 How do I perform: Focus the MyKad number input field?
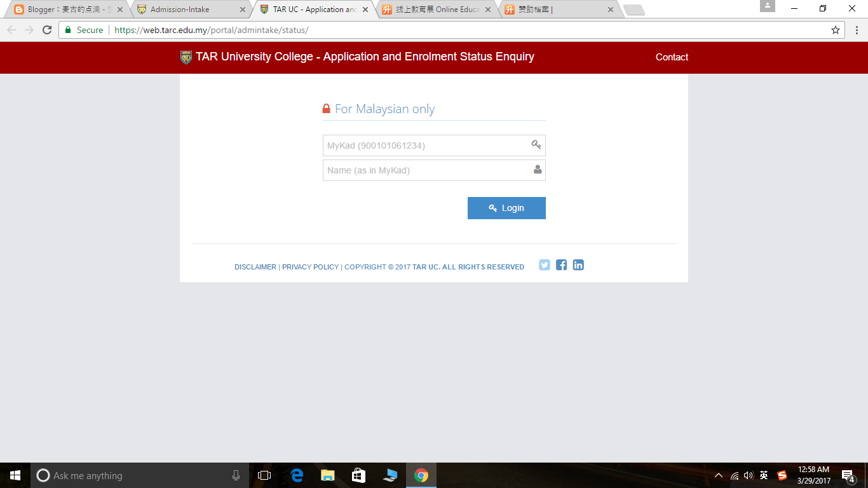click(434, 146)
